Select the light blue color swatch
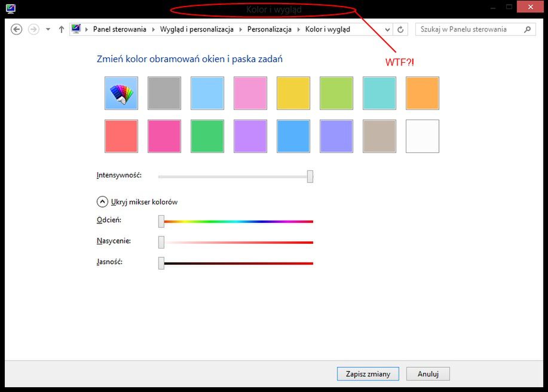 pyautogui.click(x=207, y=93)
